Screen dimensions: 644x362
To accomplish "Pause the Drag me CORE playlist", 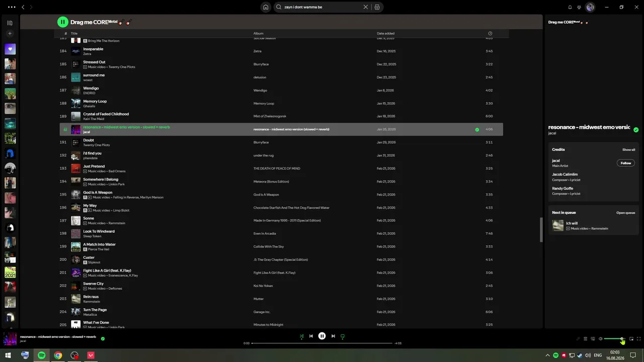I will click(x=62, y=22).
